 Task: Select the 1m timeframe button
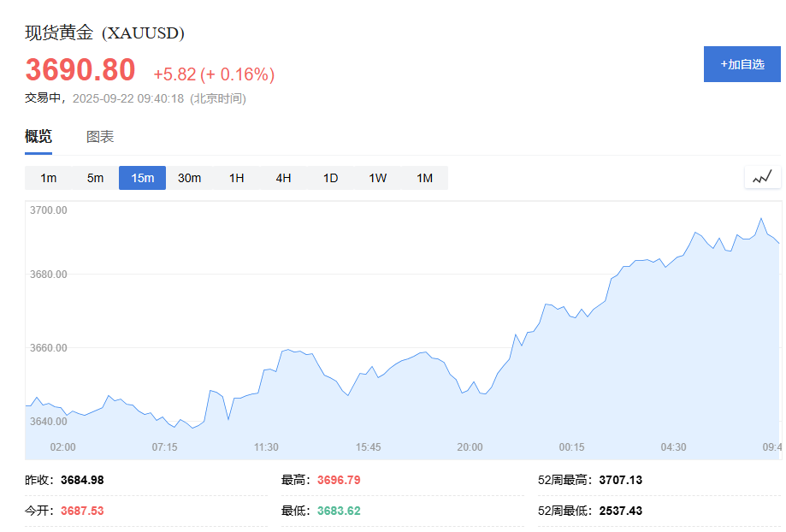pos(48,177)
